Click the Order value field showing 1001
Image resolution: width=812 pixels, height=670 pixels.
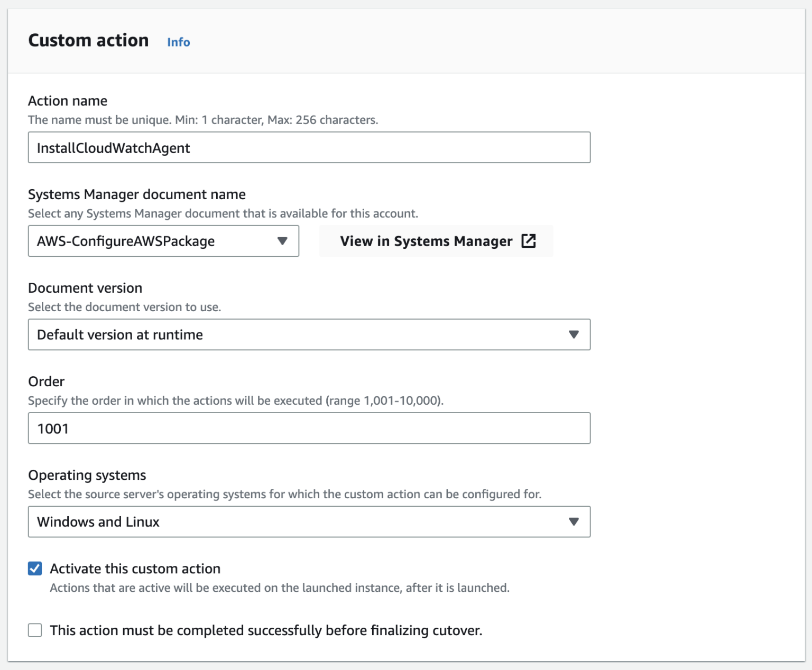point(309,428)
